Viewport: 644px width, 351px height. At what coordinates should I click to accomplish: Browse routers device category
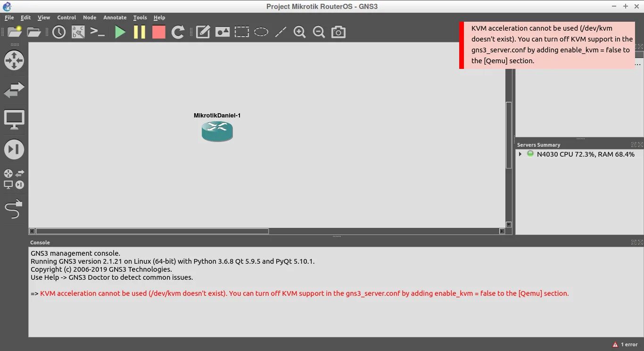14,60
